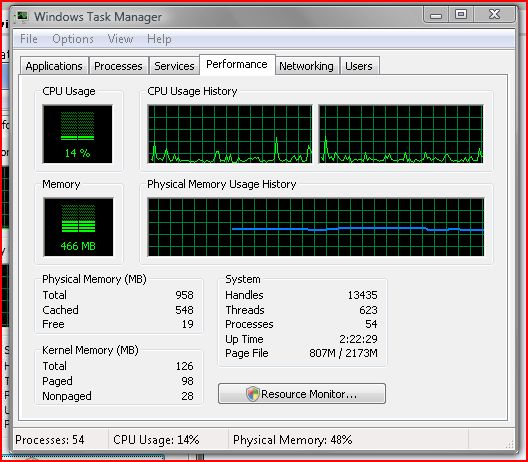
Task: Click 'Processes: 54' in the status bar
Action: [50, 440]
